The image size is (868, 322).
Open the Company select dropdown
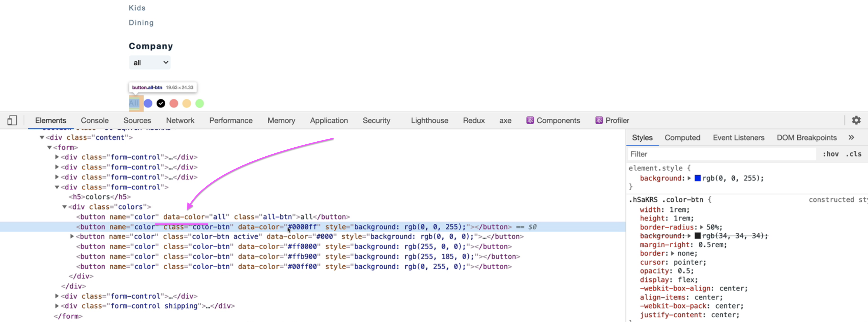[149, 63]
